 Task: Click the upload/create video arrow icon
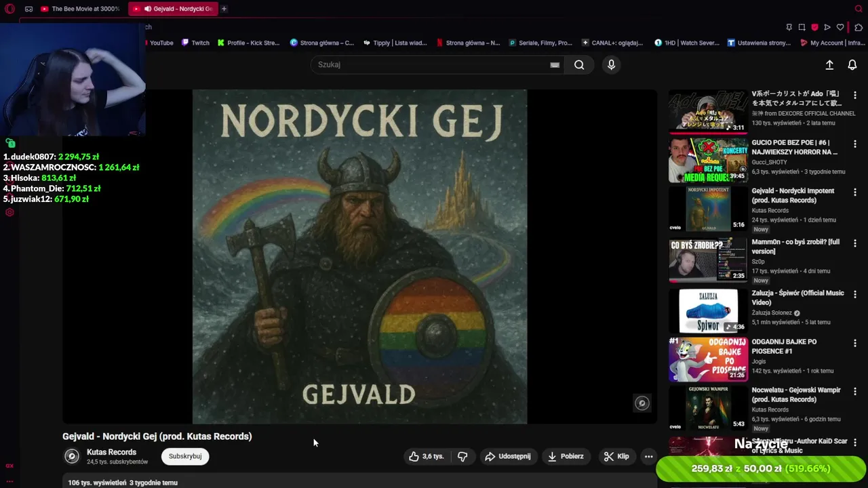829,64
